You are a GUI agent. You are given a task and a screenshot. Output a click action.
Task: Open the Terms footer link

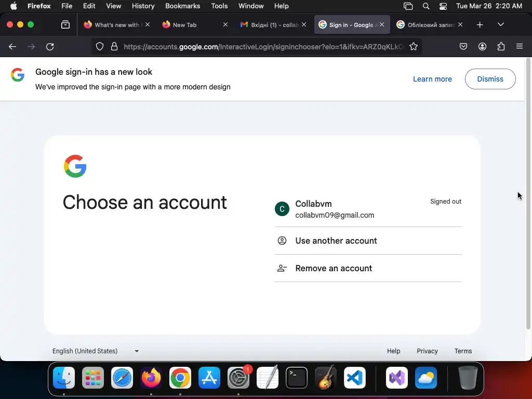[463, 351]
